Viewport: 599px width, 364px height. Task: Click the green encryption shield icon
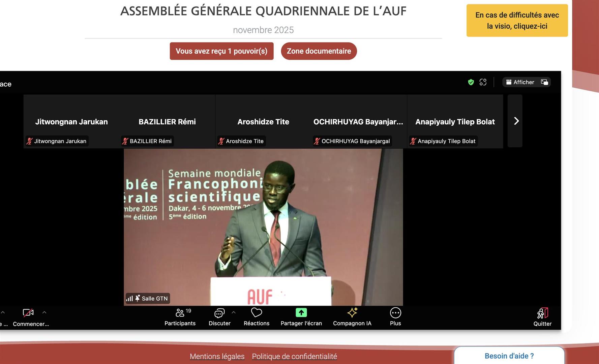471,82
